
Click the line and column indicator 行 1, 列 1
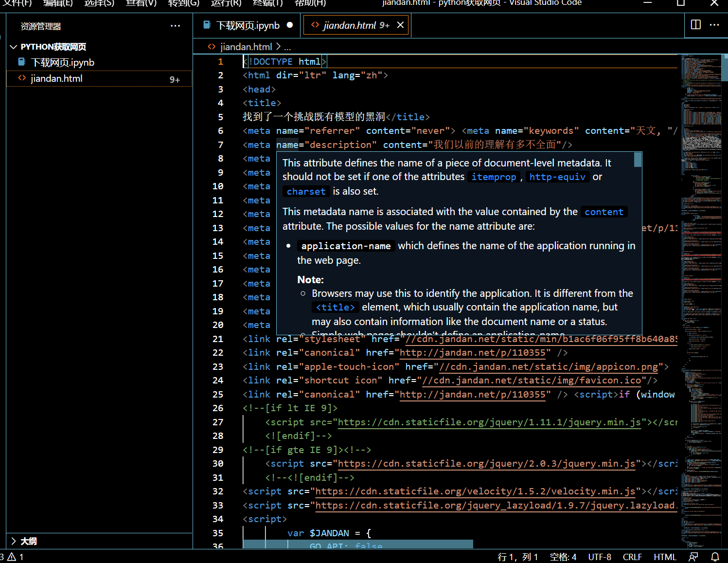click(x=517, y=557)
